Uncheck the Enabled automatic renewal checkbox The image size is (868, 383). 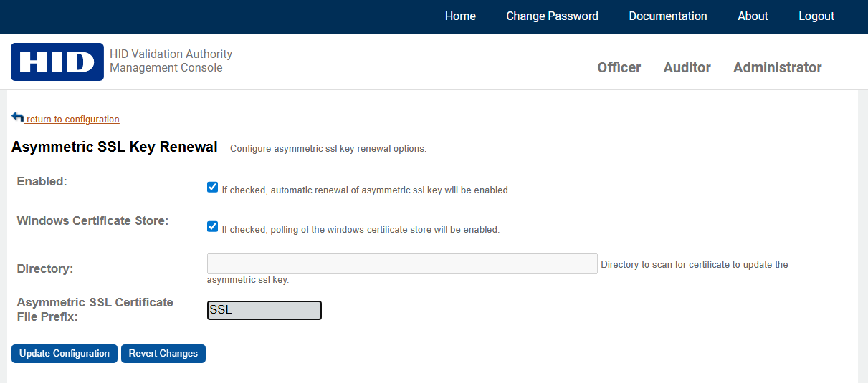coord(212,188)
